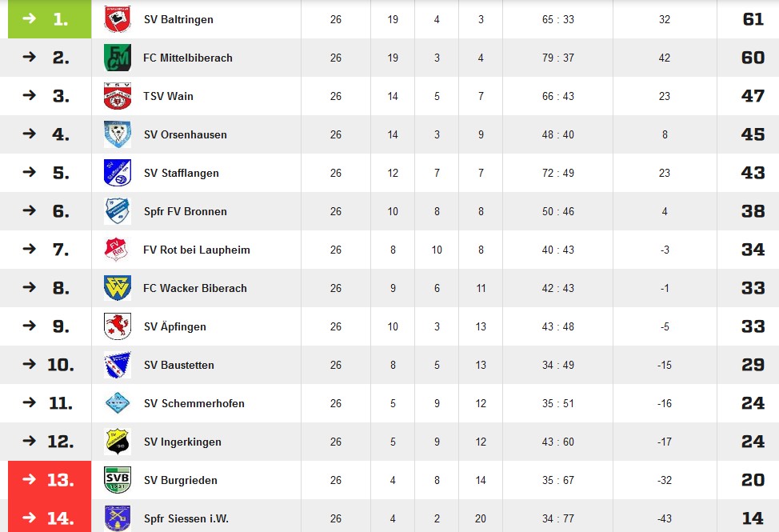Select SV Baltringen's 61 points value
Viewport: 779px width, 532px height.
[x=753, y=19]
